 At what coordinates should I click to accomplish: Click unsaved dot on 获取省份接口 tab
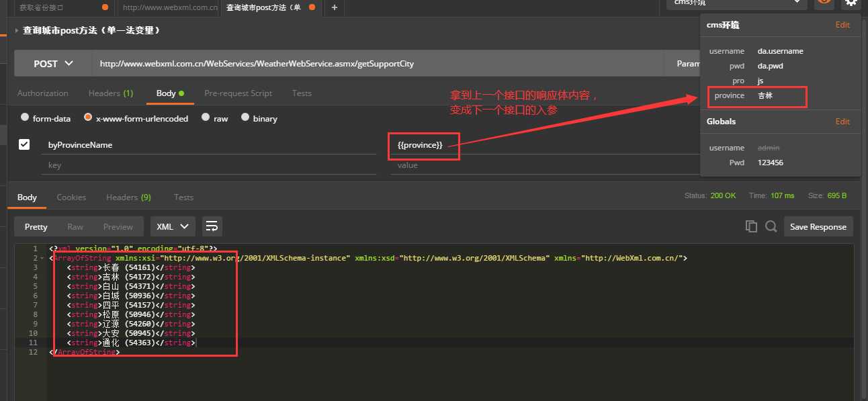105,7
